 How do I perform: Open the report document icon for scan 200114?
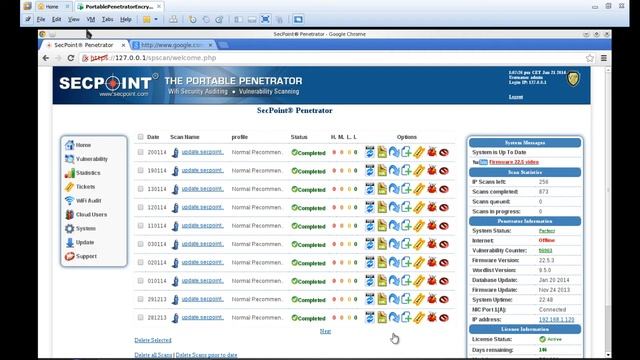[x=382, y=152]
